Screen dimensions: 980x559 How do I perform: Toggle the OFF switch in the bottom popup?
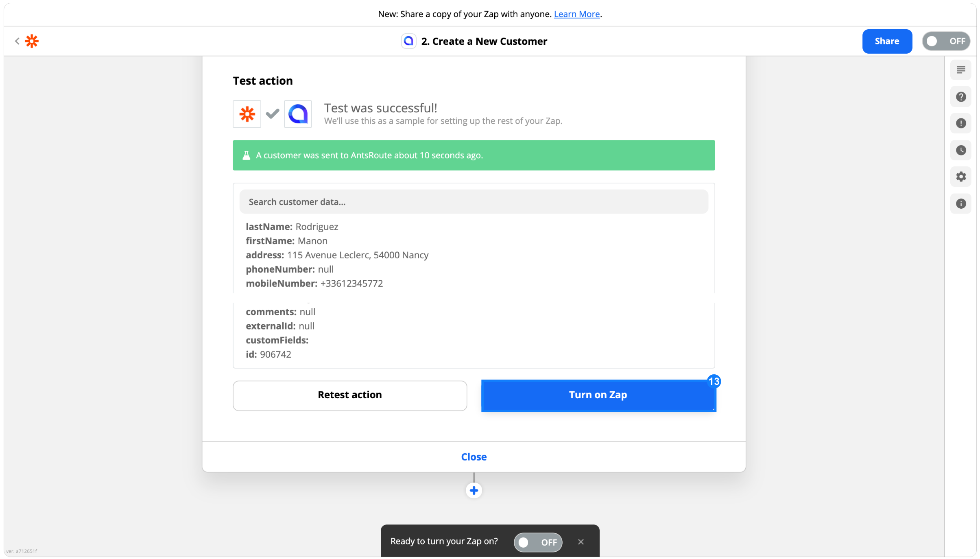[538, 542]
